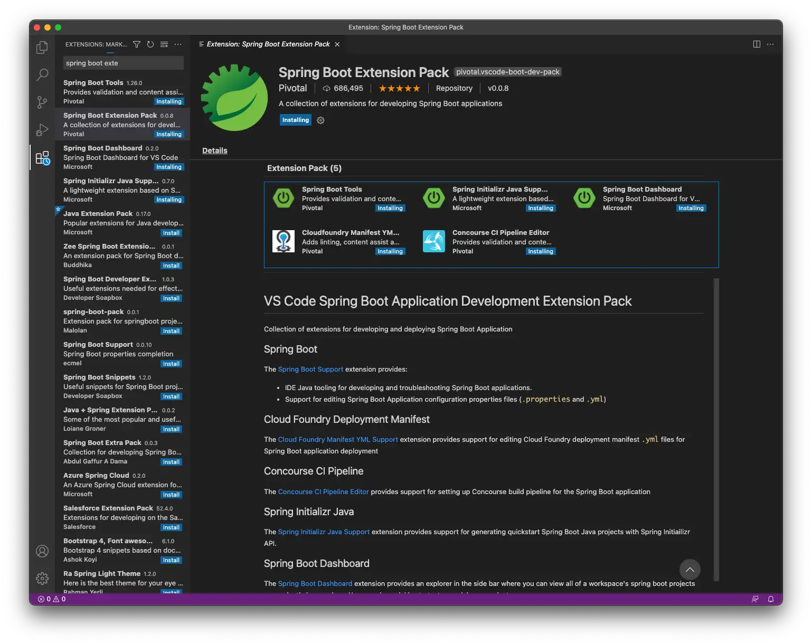Close the Spring Boot Extension Pack tab

pos(337,44)
